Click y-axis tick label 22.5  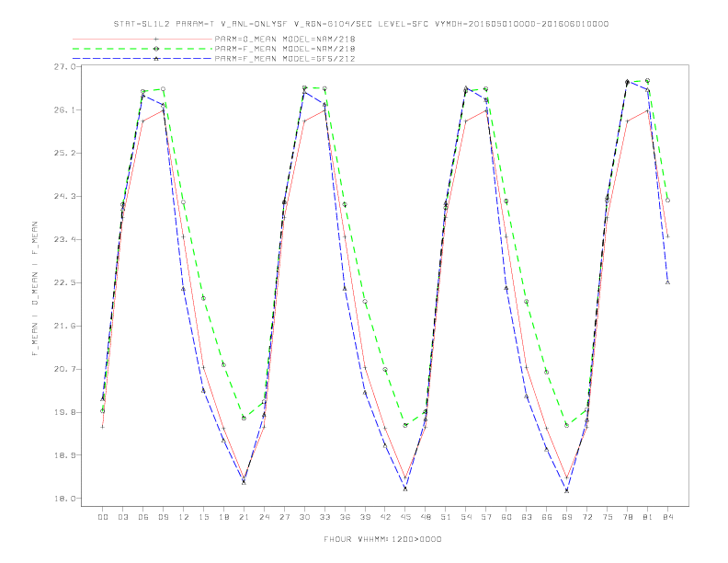click(x=64, y=283)
